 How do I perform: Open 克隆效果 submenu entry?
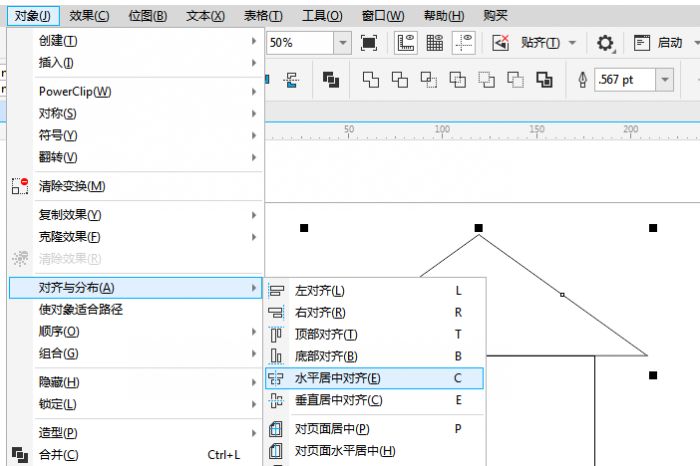click(135, 237)
